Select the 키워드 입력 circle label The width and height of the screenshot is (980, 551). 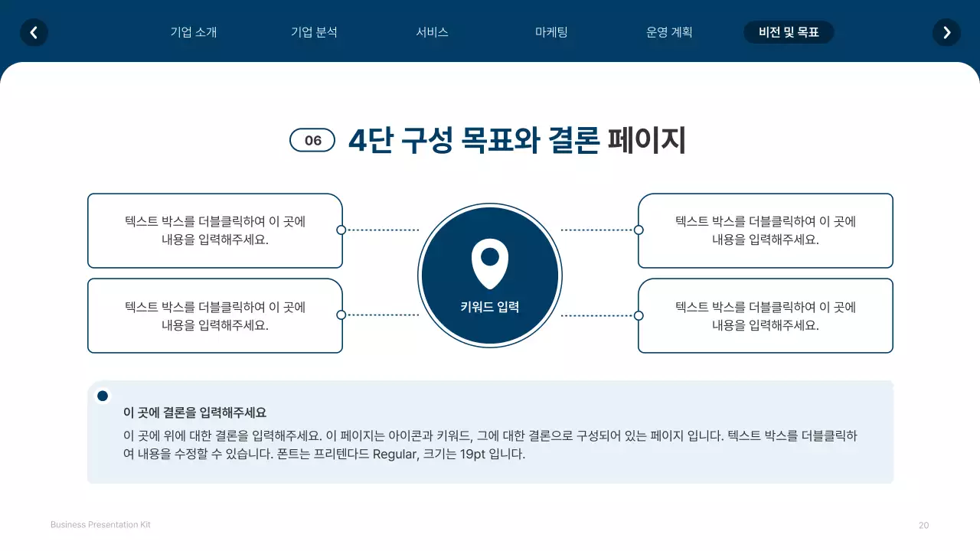click(x=489, y=306)
